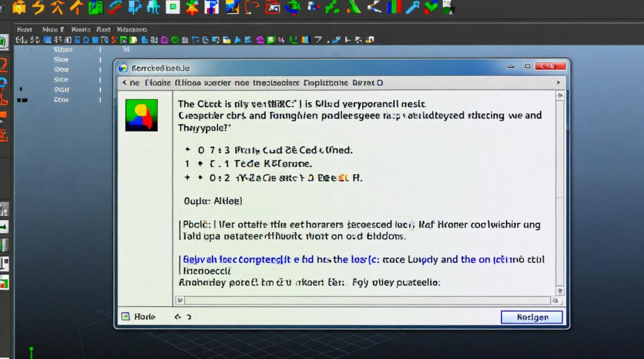Click the back chevron at the left of the dialog's navigation bar
644x359 pixels.
[125, 82]
